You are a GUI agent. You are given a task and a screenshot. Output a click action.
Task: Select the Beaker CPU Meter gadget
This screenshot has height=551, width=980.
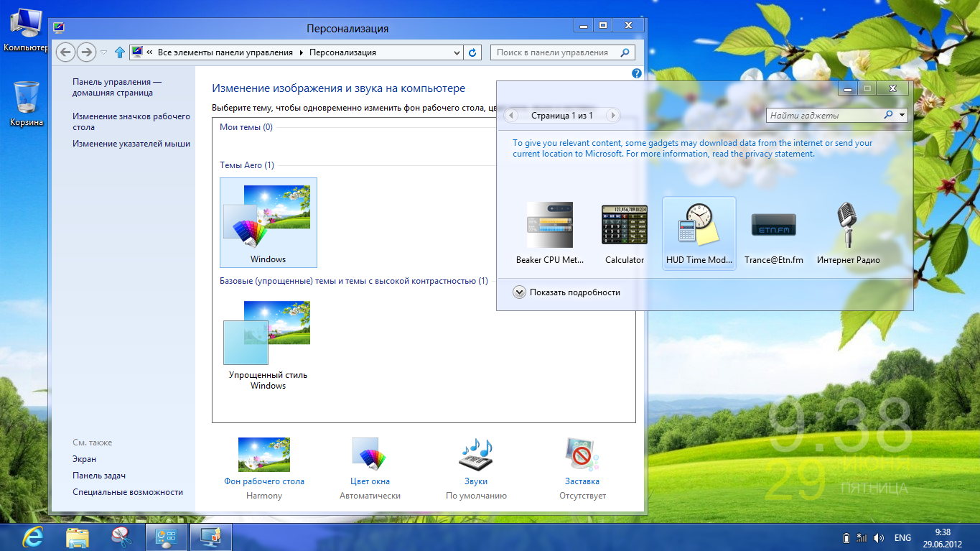tap(550, 233)
